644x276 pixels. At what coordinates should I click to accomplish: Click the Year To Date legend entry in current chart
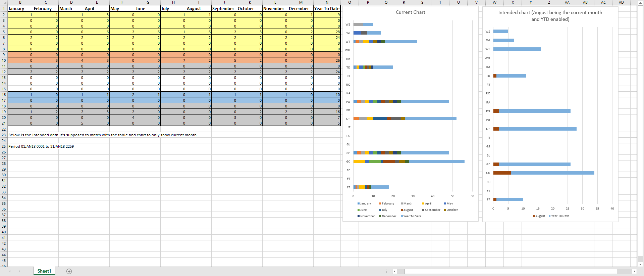pos(411,216)
